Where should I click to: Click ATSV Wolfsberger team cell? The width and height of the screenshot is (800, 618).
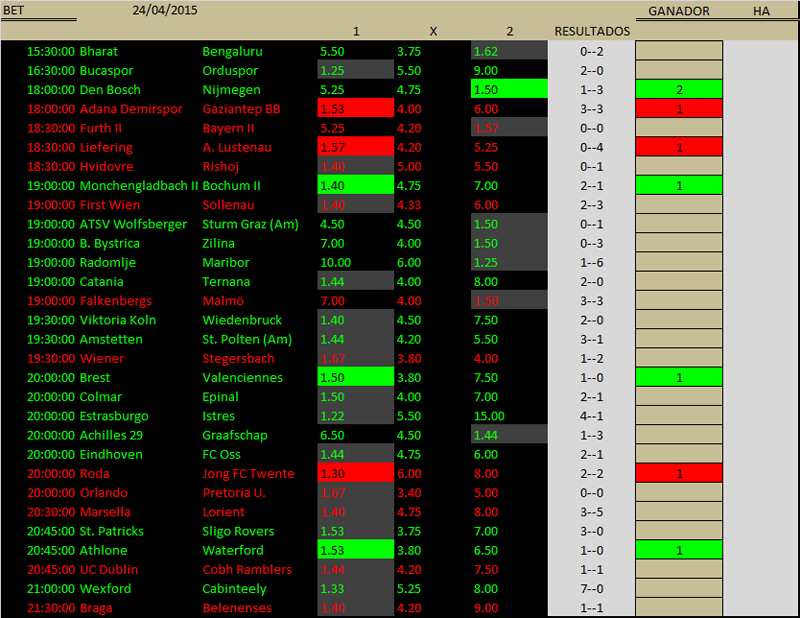(x=133, y=224)
